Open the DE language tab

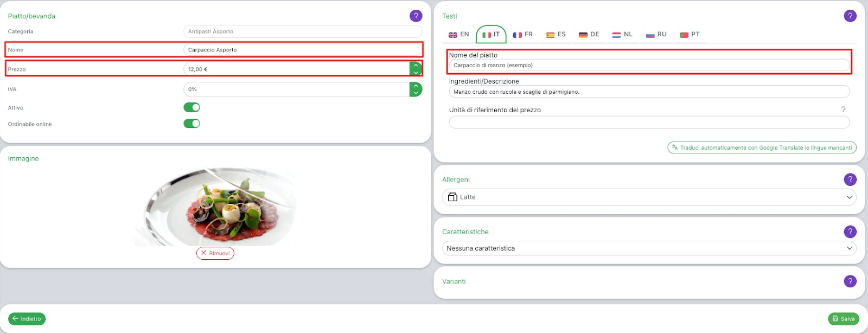tap(589, 35)
